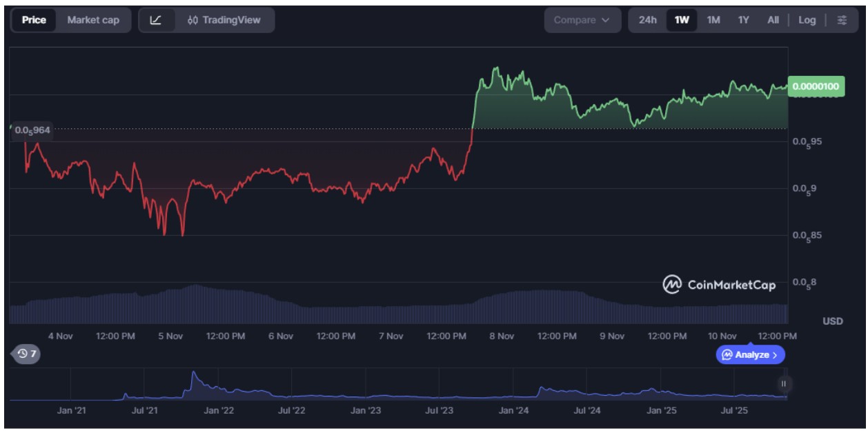The image size is (868, 433).
Task: Expand the Compare dropdown
Action: [x=582, y=20]
